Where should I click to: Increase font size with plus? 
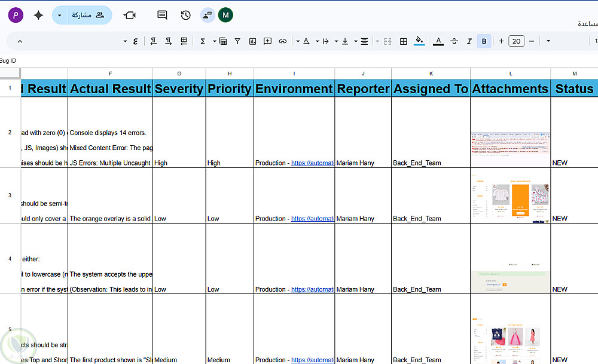501,41
